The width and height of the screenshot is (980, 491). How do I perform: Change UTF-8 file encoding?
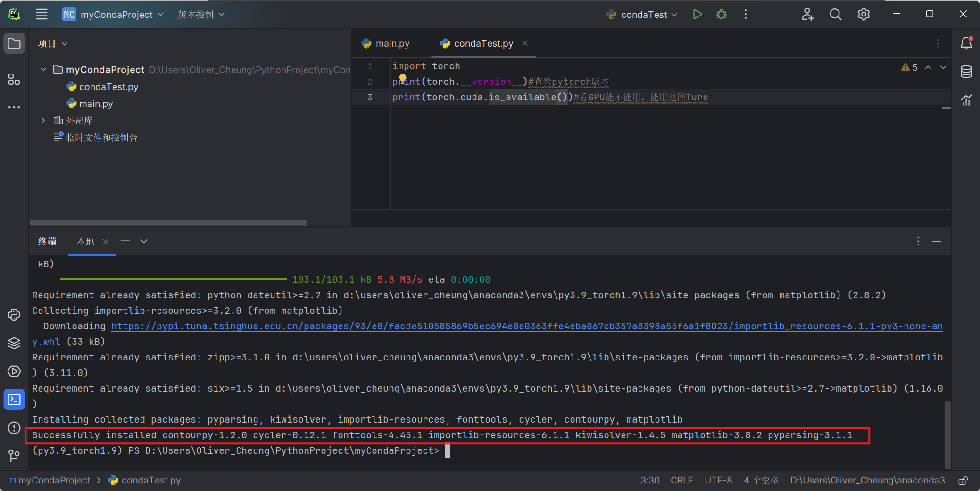718,481
